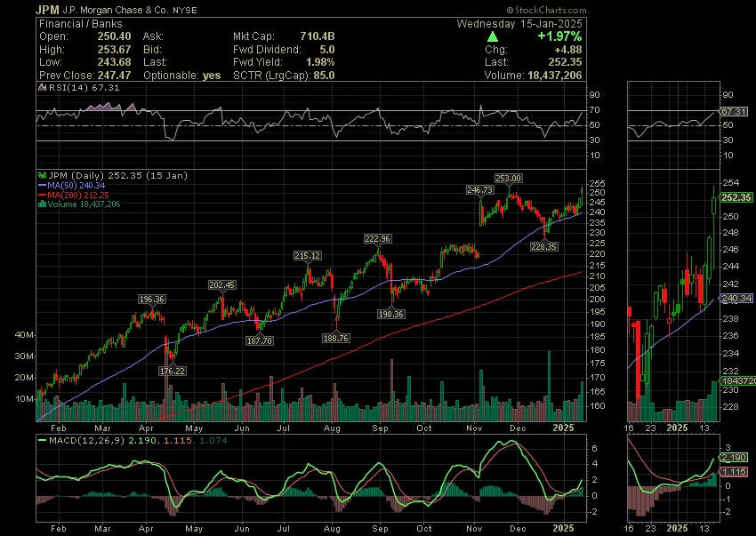Image resolution: width=756 pixels, height=536 pixels.
Task: Click the 240.34 MA tag in zoom panel
Action: pos(736,299)
